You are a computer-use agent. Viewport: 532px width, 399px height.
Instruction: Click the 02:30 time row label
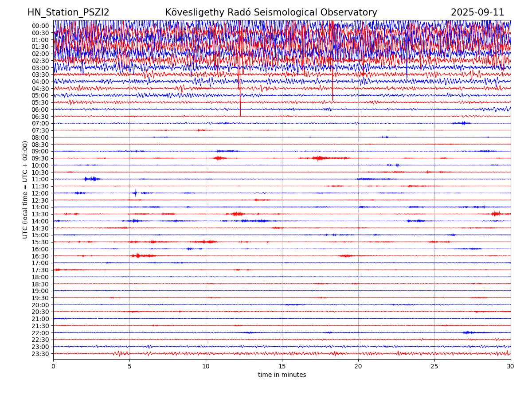point(40,61)
